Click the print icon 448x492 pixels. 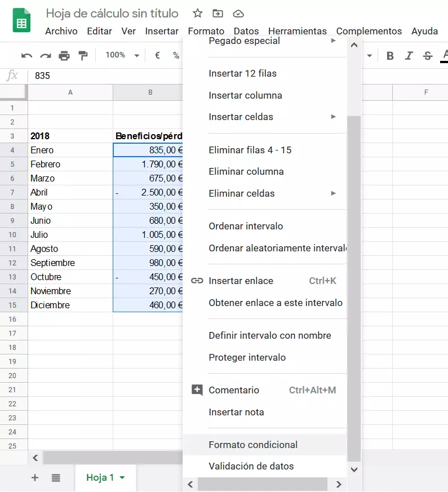[64, 56]
